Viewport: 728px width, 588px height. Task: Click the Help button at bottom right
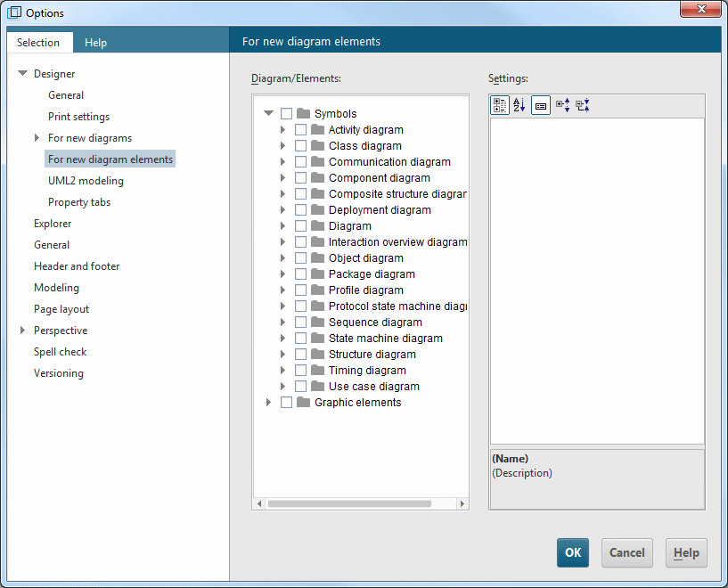[x=686, y=552]
